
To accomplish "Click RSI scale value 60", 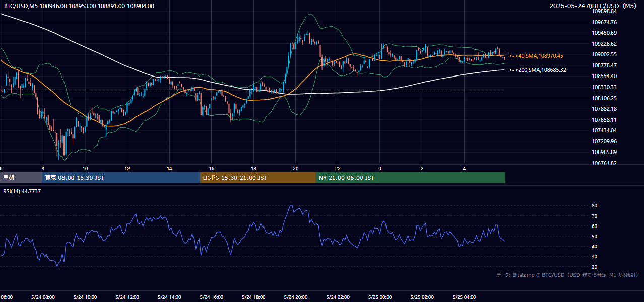I will tap(594, 226).
